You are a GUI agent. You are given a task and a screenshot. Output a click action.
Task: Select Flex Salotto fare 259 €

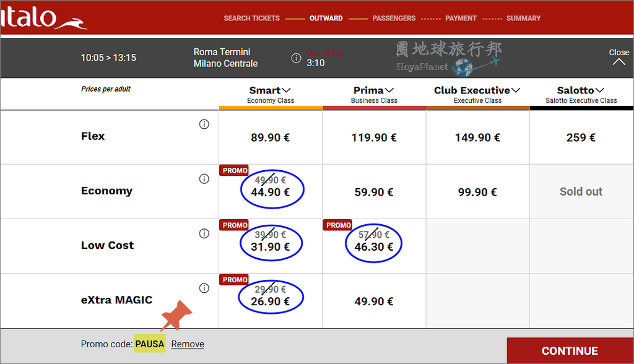click(x=581, y=137)
